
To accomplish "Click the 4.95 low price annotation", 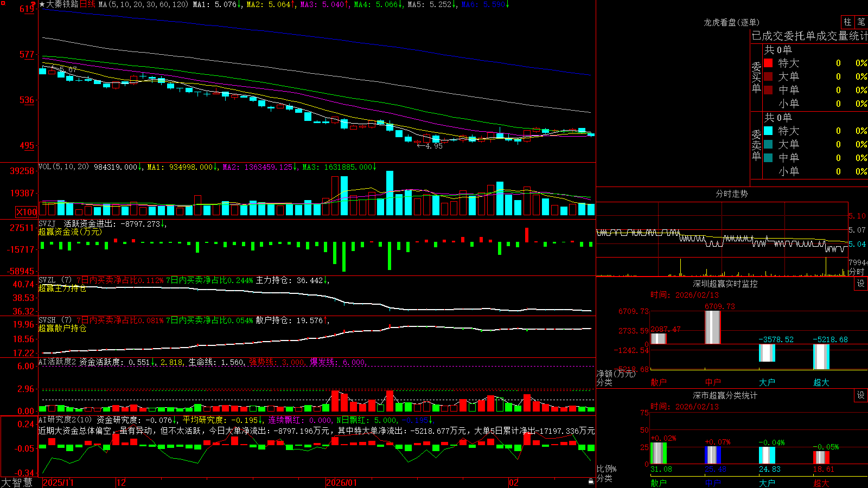I will (x=430, y=146).
